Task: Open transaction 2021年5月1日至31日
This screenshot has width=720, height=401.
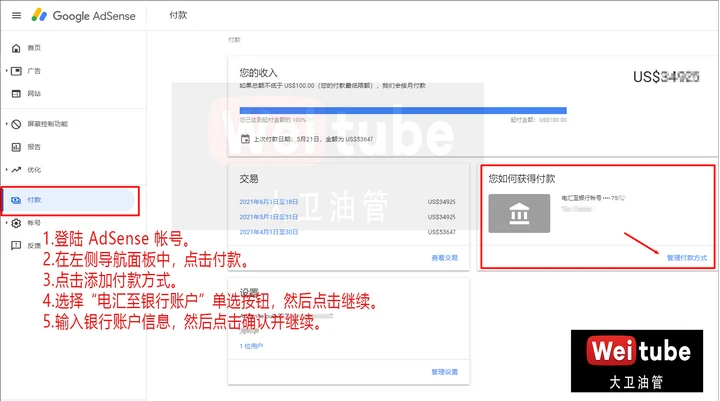Action: 269,217
